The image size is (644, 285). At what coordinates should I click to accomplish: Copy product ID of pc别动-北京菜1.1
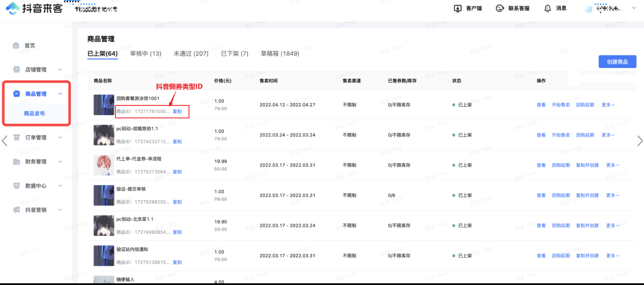pos(177,232)
